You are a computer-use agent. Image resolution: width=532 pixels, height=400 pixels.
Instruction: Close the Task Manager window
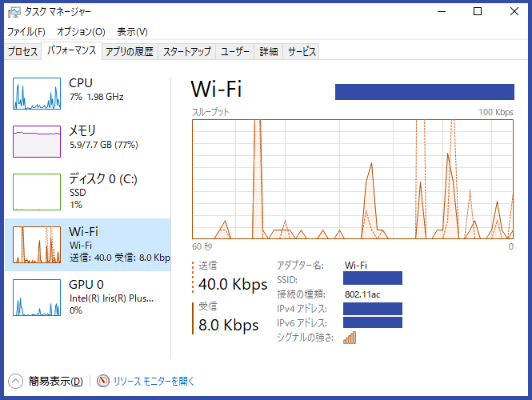[514, 12]
